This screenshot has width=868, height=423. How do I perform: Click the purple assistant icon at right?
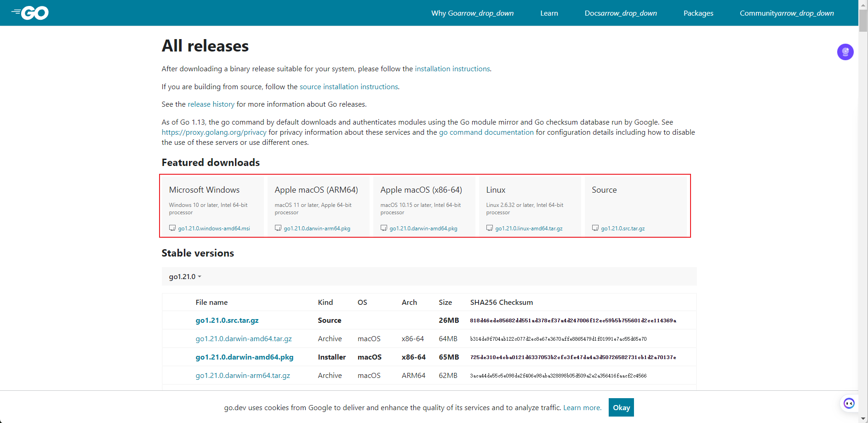[845, 52]
